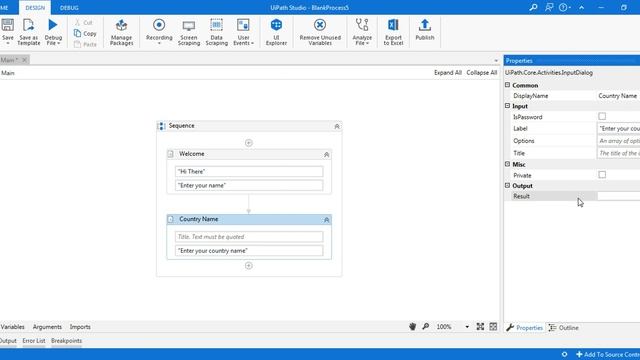Select the Country Name activity header

coord(249,219)
